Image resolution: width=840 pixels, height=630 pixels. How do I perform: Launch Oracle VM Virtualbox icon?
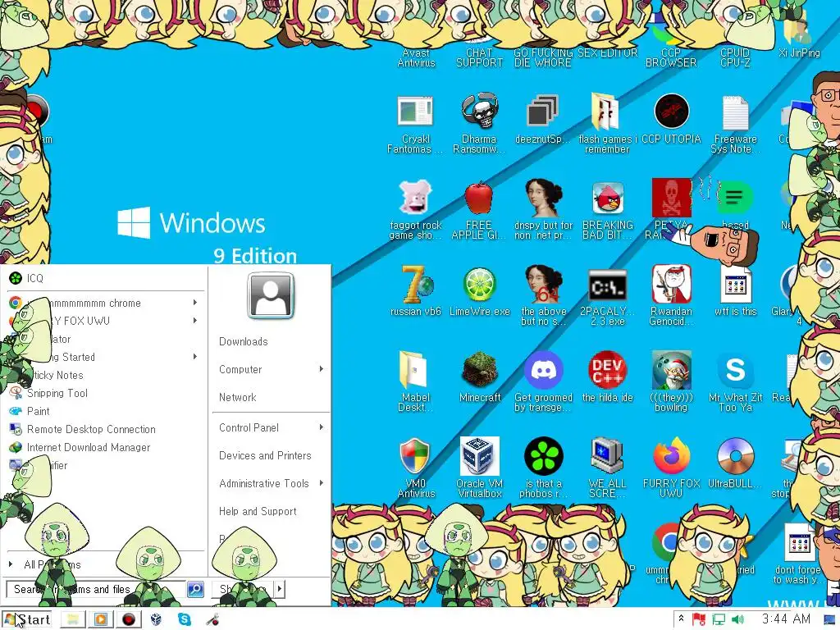pos(479,456)
